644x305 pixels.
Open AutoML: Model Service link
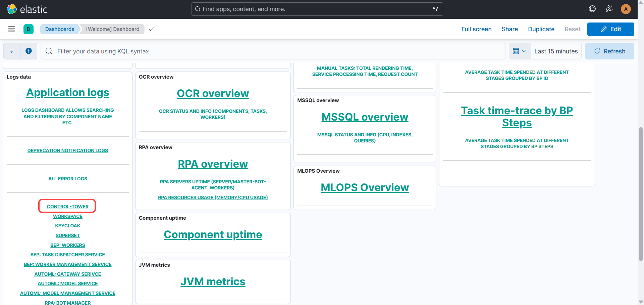68,284
